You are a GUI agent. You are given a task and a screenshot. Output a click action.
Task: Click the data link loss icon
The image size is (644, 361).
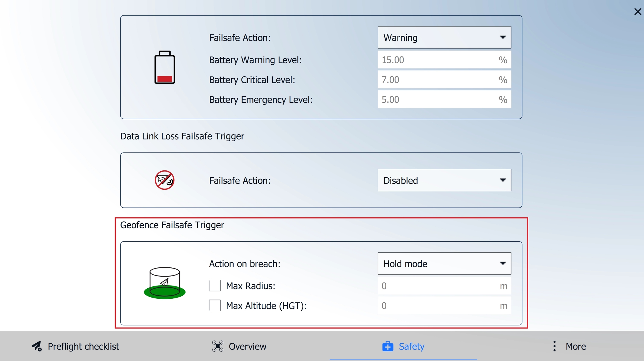[x=165, y=180]
